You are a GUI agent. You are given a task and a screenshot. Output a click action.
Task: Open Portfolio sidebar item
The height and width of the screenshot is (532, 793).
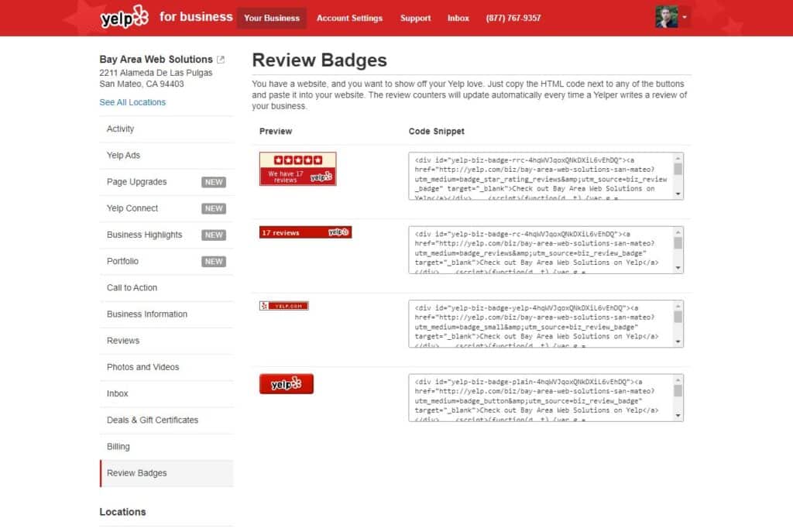166,262
